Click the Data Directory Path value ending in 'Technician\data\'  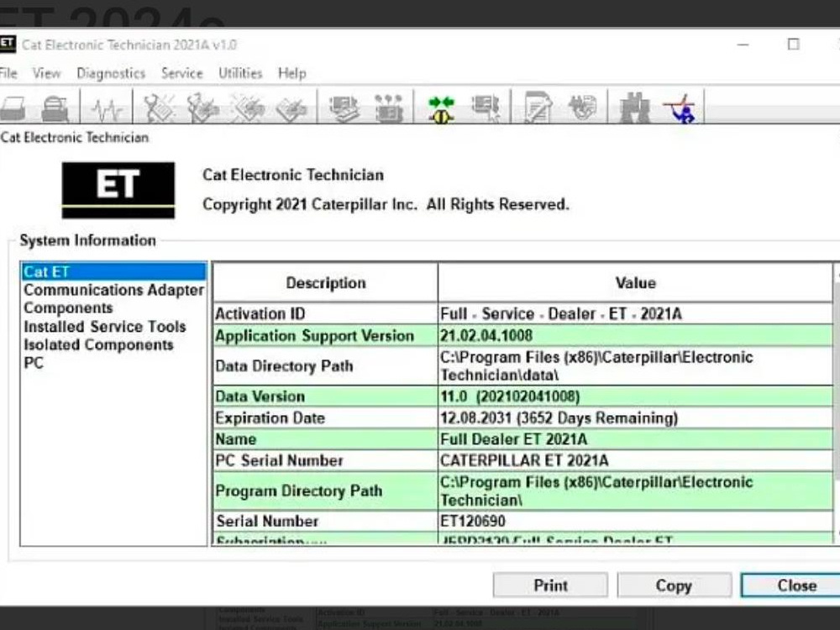[x=635, y=366]
